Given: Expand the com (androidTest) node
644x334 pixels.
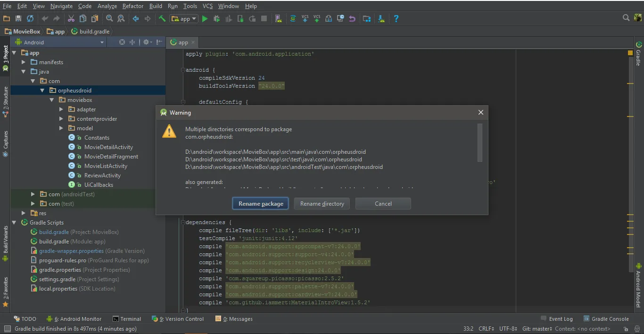Looking at the screenshot, I should click(33, 194).
